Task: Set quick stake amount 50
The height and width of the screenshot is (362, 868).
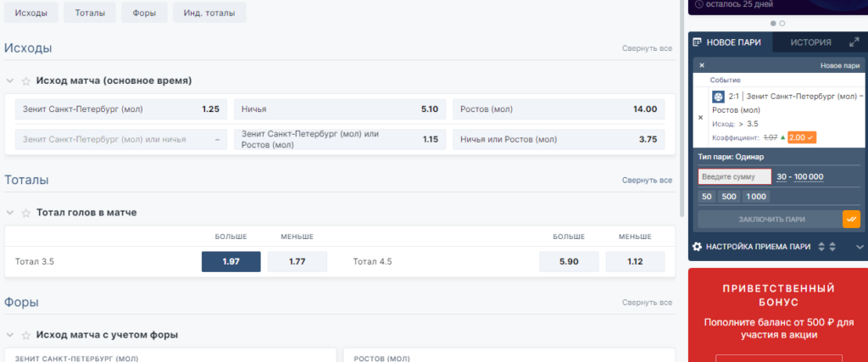Action: (x=707, y=197)
